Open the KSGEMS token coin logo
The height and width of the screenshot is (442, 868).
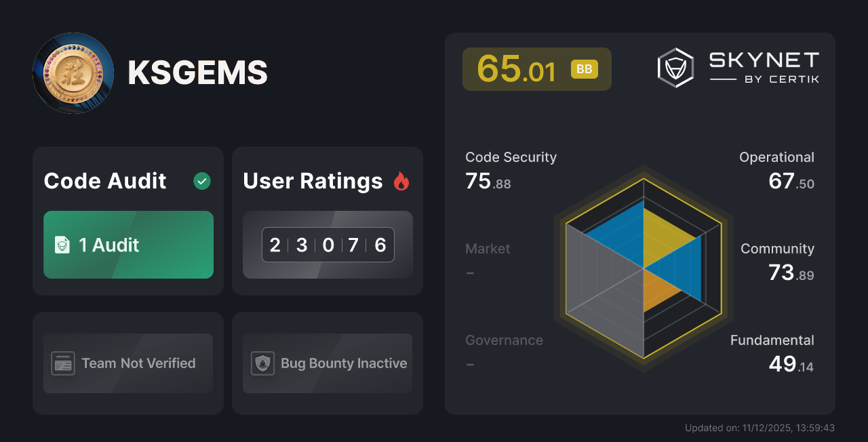point(73,73)
